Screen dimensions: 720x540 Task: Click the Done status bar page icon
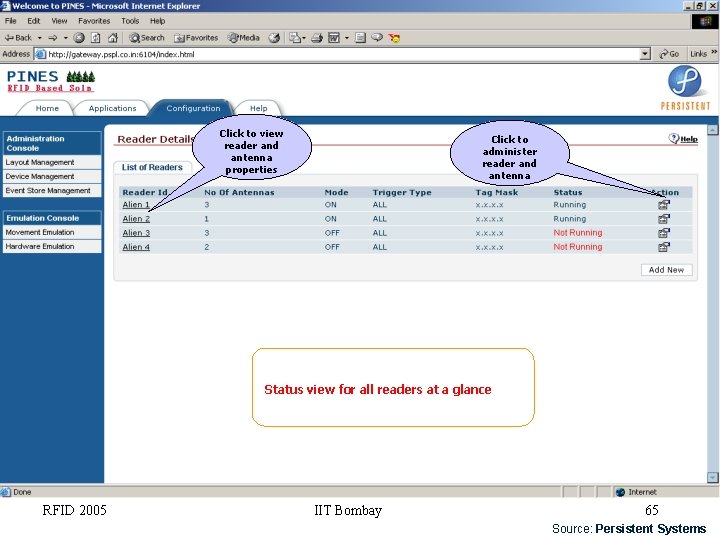[6, 492]
